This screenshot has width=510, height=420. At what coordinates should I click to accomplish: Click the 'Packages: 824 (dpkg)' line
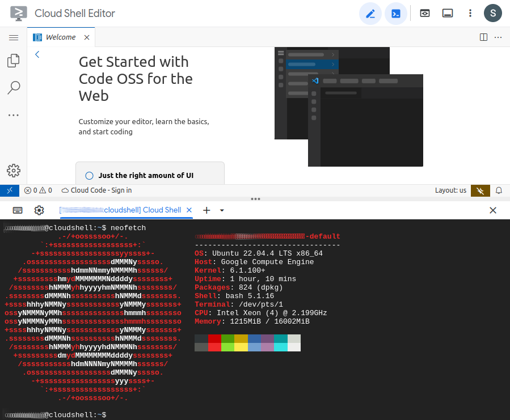pos(239,287)
